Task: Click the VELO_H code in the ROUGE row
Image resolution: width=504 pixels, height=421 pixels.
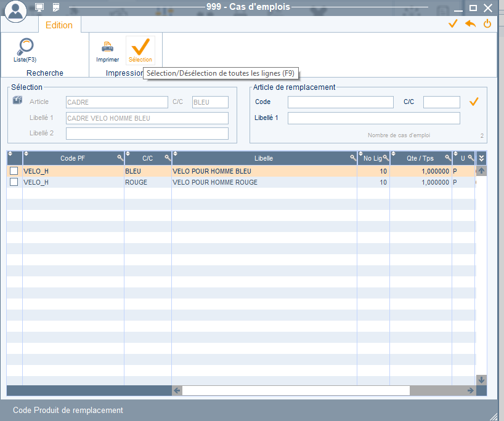Action: pos(73,182)
